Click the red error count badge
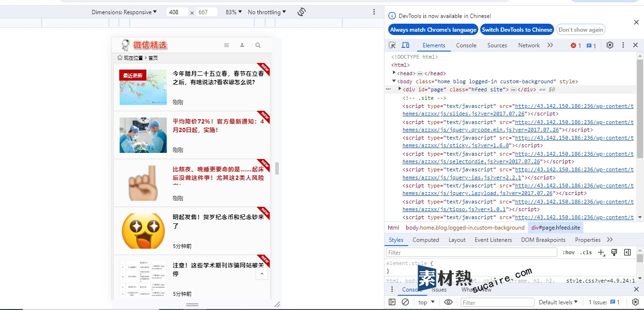The height and width of the screenshot is (310, 644). pyautogui.click(x=576, y=45)
